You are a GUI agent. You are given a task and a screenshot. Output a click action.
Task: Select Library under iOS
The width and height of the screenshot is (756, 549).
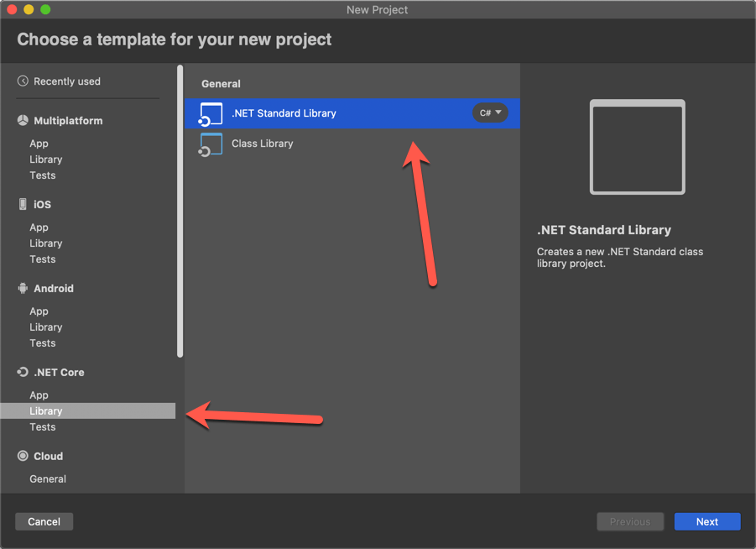(x=46, y=243)
